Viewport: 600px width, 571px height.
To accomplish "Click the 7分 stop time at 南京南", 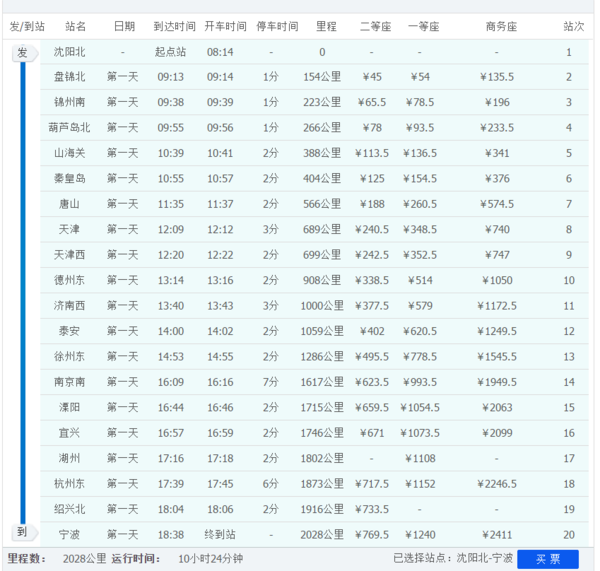I will click(x=271, y=382).
